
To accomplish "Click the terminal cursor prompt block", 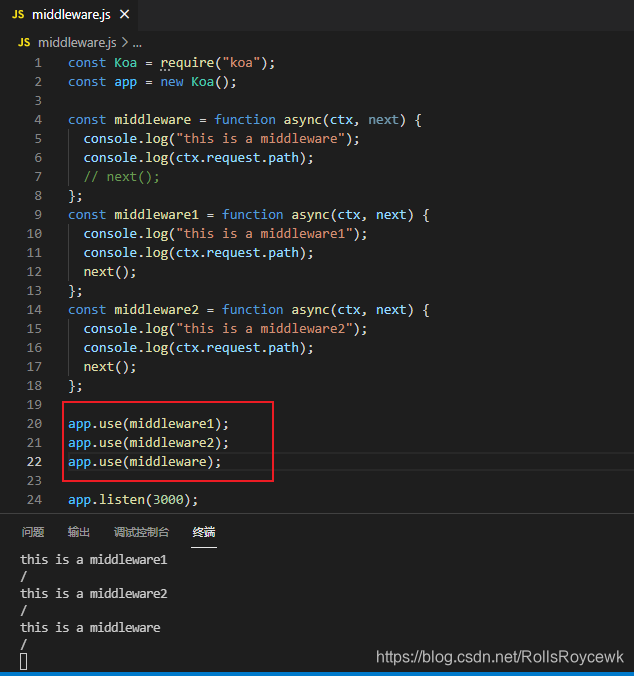I will pyautogui.click(x=24, y=661).
